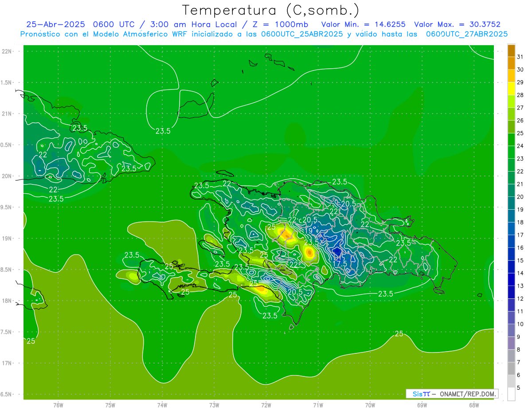Click white swatch below 5 in color bar
This screenshot has width=532, height=411.
(x=511, y=394)
